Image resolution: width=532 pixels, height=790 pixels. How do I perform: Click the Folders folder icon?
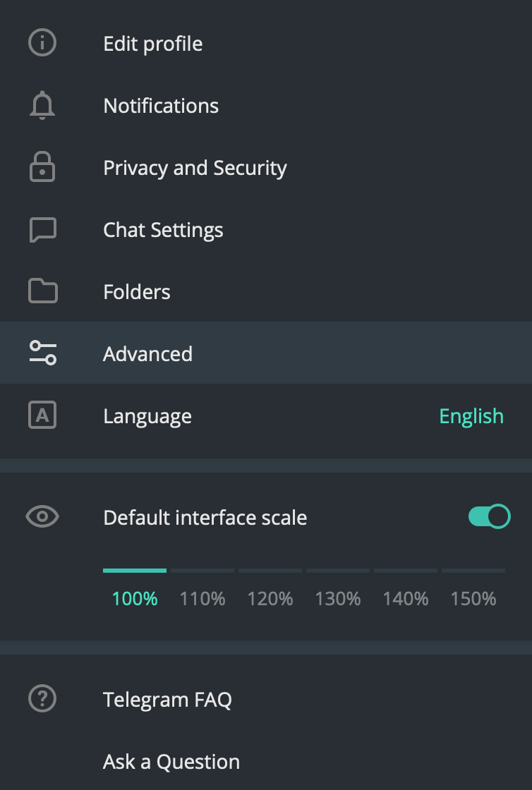point(42,291)
